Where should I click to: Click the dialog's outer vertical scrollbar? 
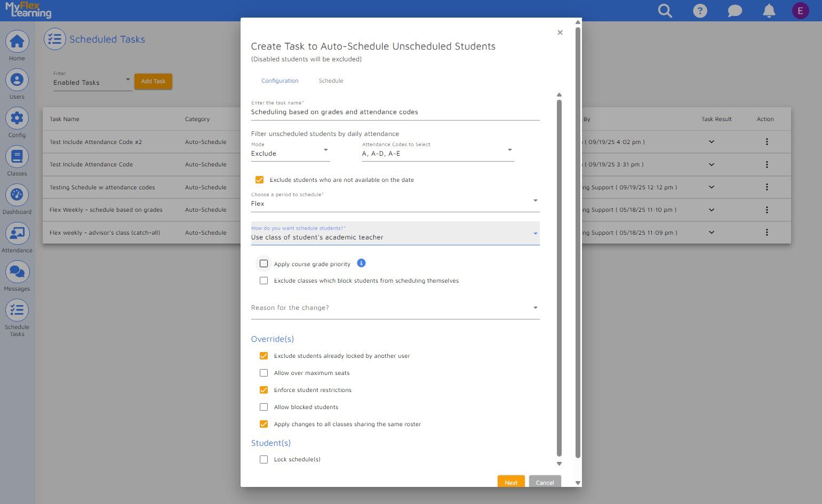point(578,243)
